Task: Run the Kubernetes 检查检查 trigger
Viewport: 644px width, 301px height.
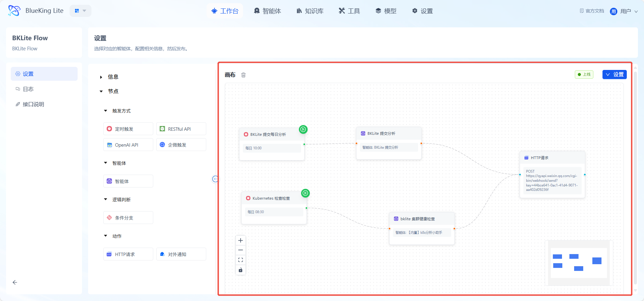Action: 305,193
